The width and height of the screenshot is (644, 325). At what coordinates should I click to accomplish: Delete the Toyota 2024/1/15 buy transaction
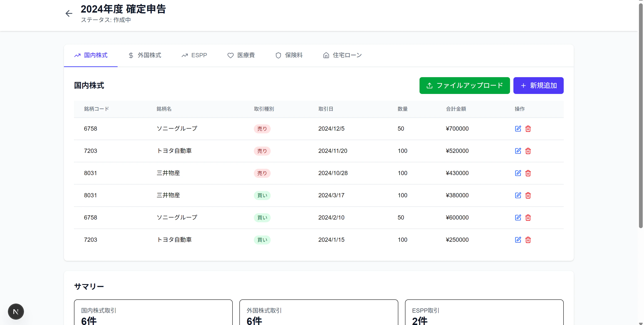[x=528, y=240]
